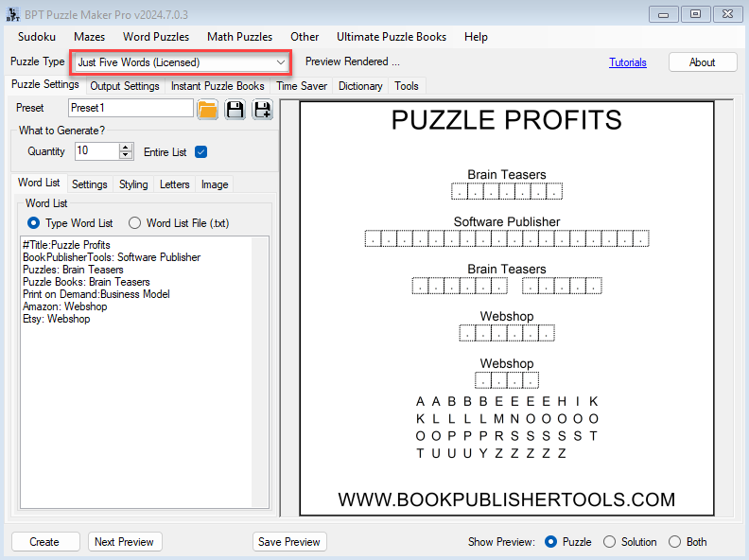Choose Solution preview radio button
The height and width of the screenshot is (560, 749).
coord(609,542)
